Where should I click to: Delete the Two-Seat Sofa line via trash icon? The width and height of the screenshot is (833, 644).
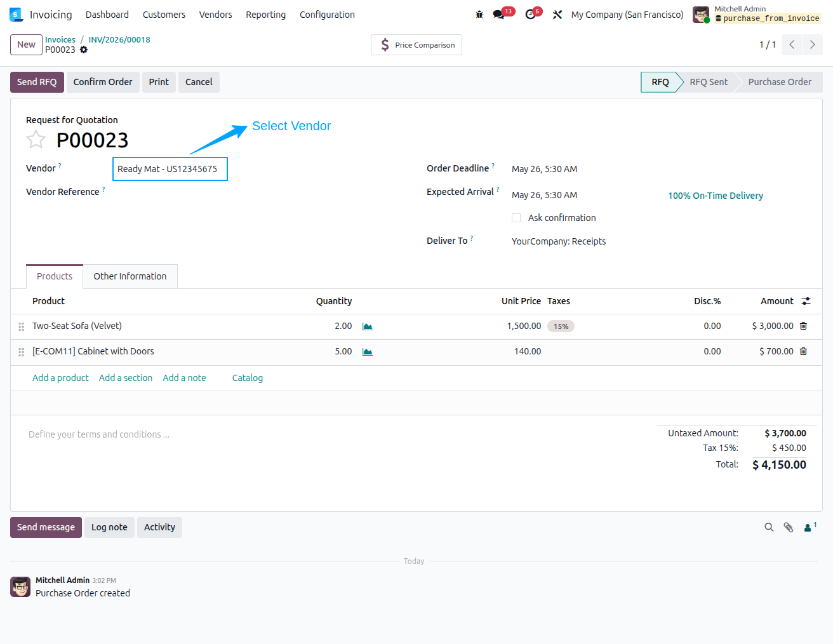pyautogui.click(x=803, y=326)
